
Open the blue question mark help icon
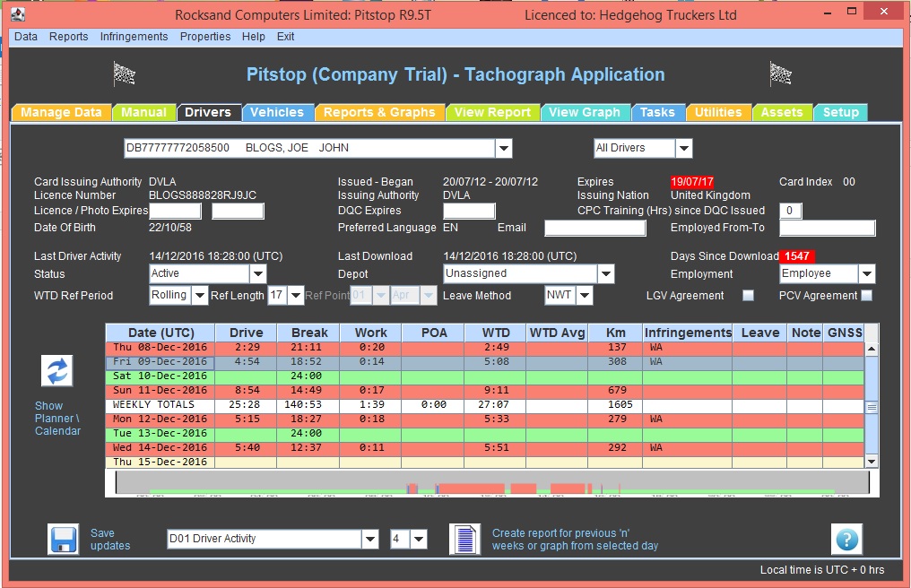pos(846,540)
